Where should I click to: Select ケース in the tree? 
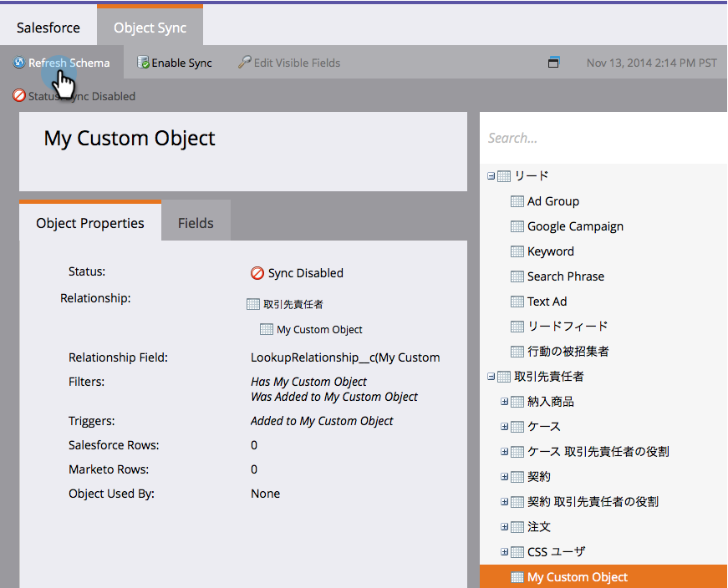[543, 427]
